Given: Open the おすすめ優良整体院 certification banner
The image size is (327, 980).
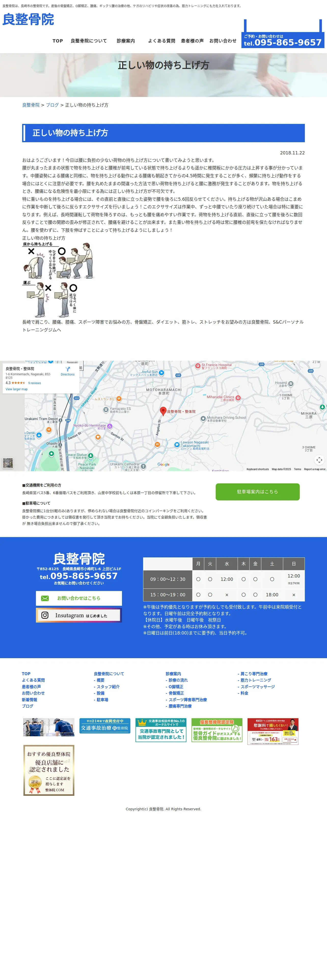Looking at the screenshot, I should 49,770.
